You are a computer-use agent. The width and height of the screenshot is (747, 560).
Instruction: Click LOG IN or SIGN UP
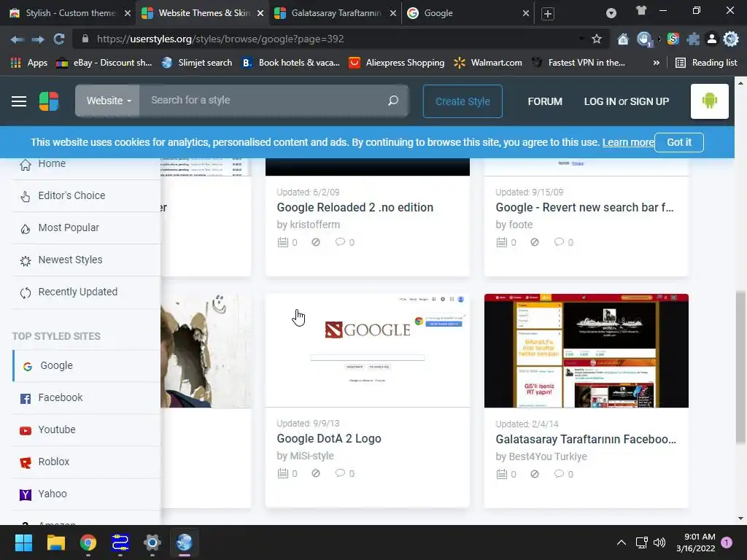[x=627, y=101]
